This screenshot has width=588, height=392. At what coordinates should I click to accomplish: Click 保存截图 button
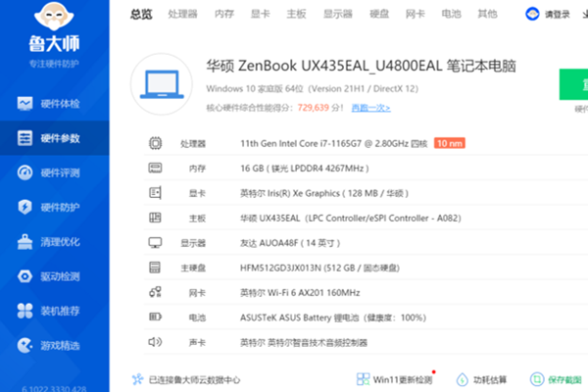[x=564, y=380]
